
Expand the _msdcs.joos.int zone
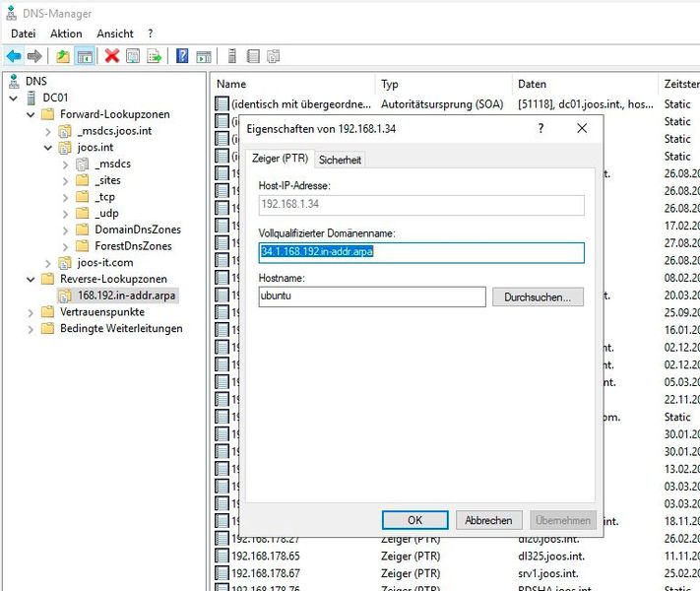pos(48,131)
